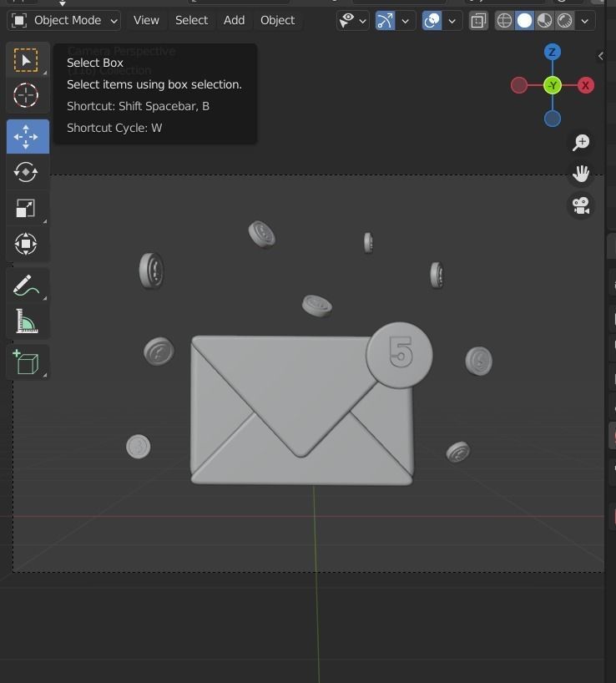Open the gizmo options dropdown arrow

(406, 21)
